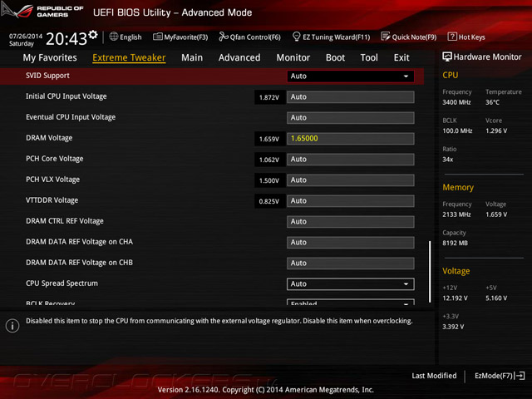Click the CPU Frequency 3400 MHz value

(456, 102)
